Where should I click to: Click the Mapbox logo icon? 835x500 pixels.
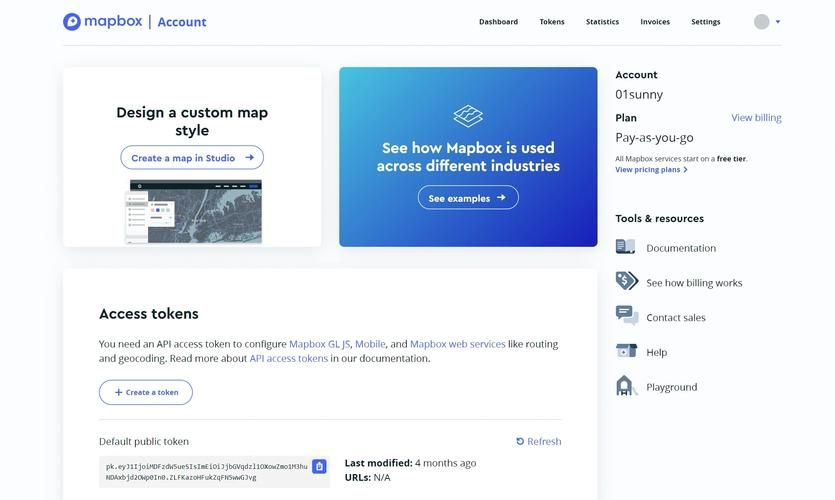(x=72, y=22)
